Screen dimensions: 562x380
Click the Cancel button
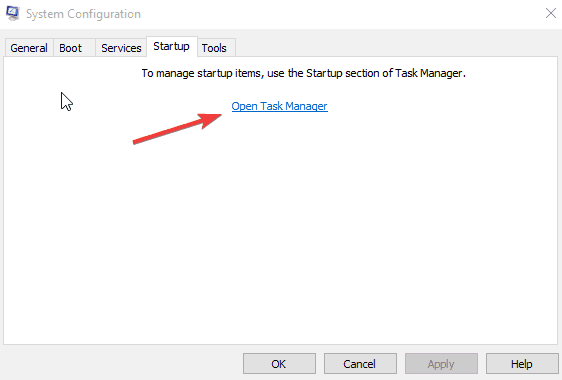click(360, 364)
